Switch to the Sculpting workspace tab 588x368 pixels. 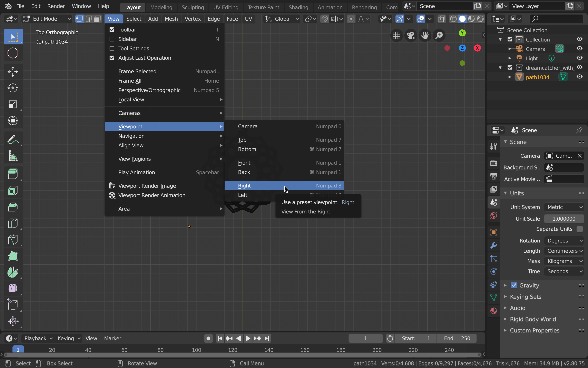(193, 7)
